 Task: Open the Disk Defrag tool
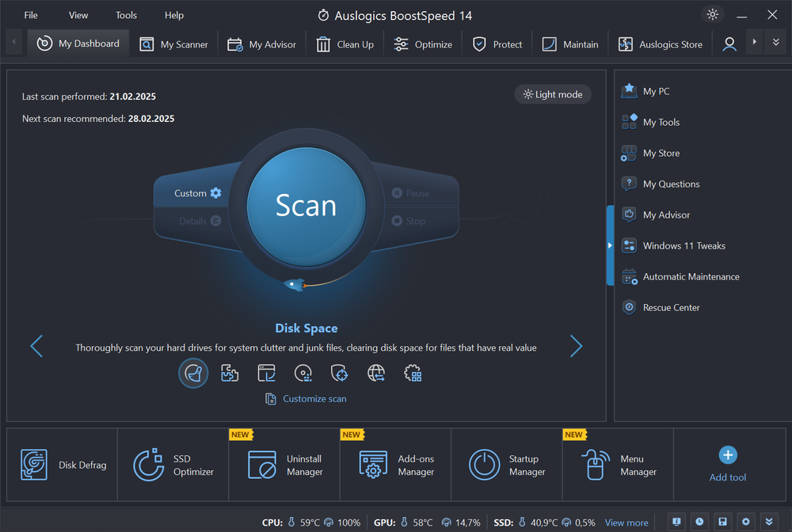[60, 465]
